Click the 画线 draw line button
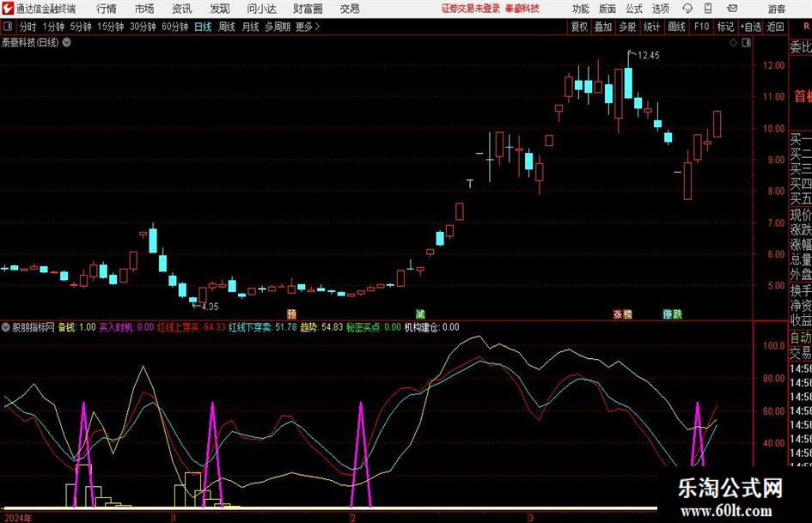Image resolution: width=812 pixels, height=523 pixels. pos(676,27)
